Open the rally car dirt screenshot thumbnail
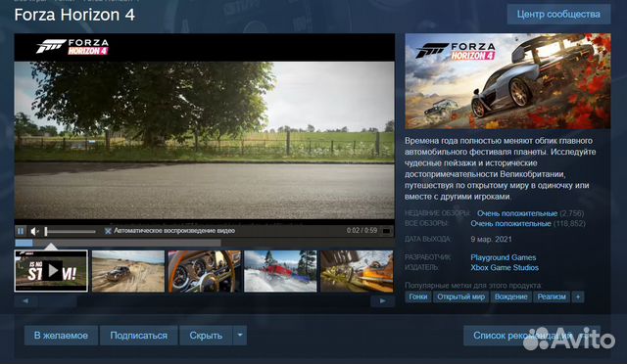Screen dimensions: 627x364 128,271
